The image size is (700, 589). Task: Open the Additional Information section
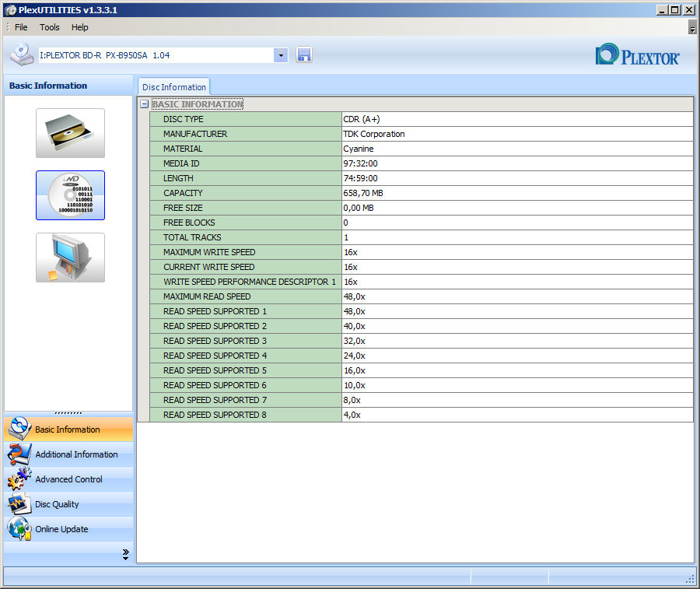(x=68, y=454)
